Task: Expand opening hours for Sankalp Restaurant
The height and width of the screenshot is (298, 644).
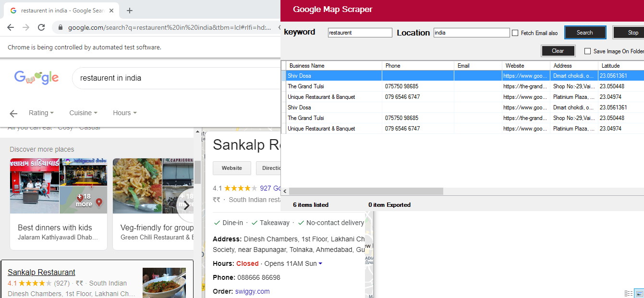Action: [320, 263]
